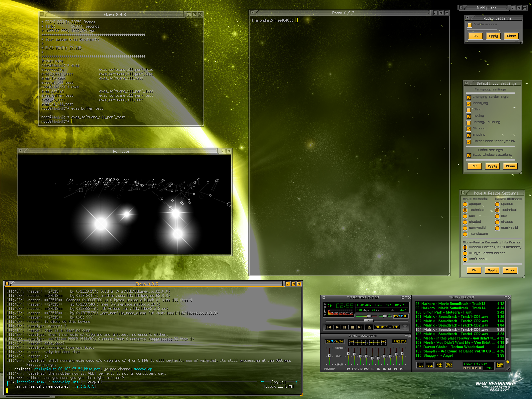Click the XMMS eject button

tap(369, 327)
